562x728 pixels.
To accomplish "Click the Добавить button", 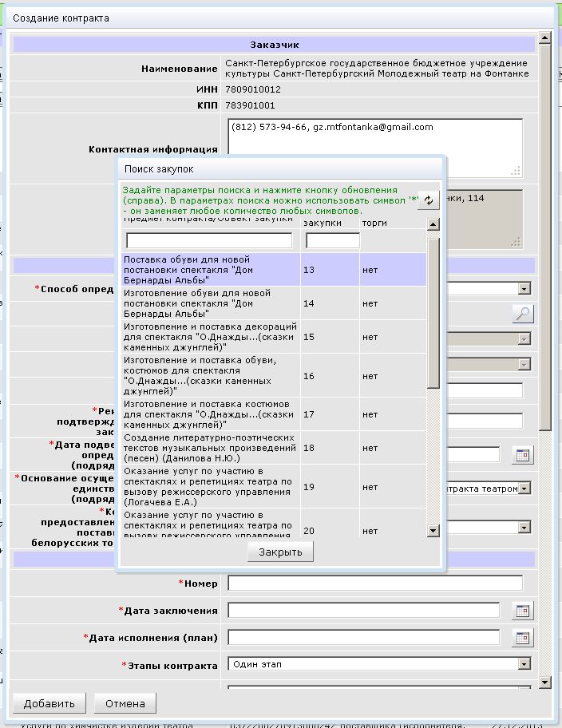I will coord(49,703).
